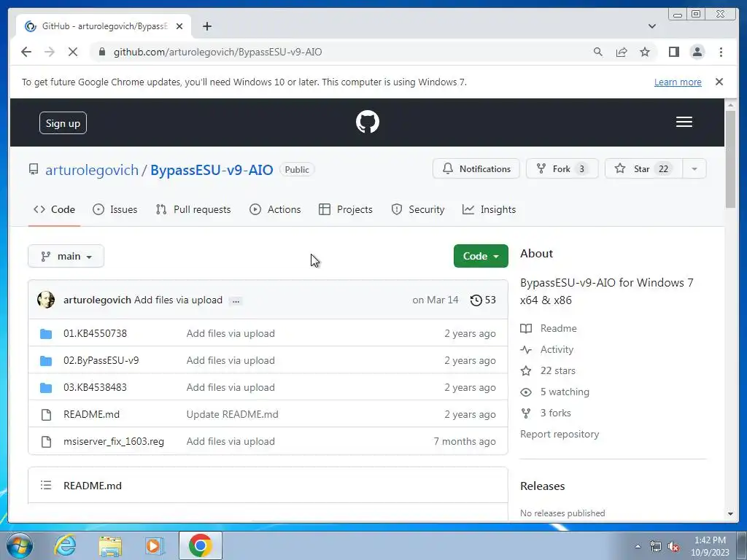Expand the Star lists dropdown arrow
Viewport: 747px width, 560px height.
pos(694,168)
